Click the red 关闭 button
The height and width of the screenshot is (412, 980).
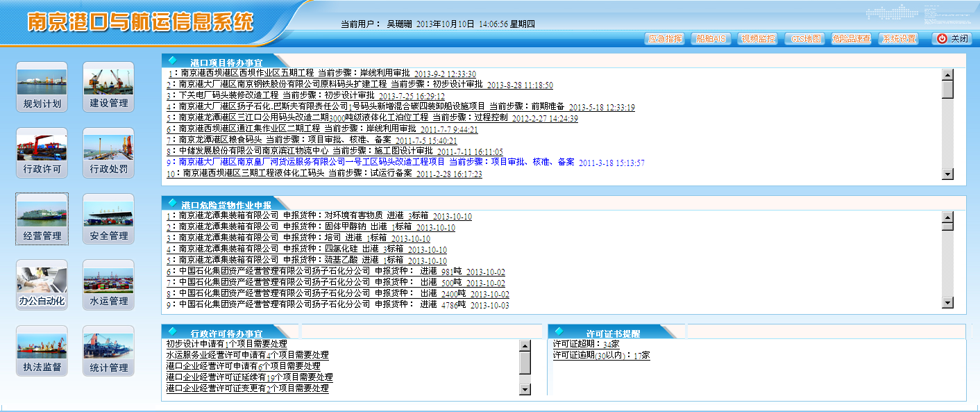coord(952,39)
